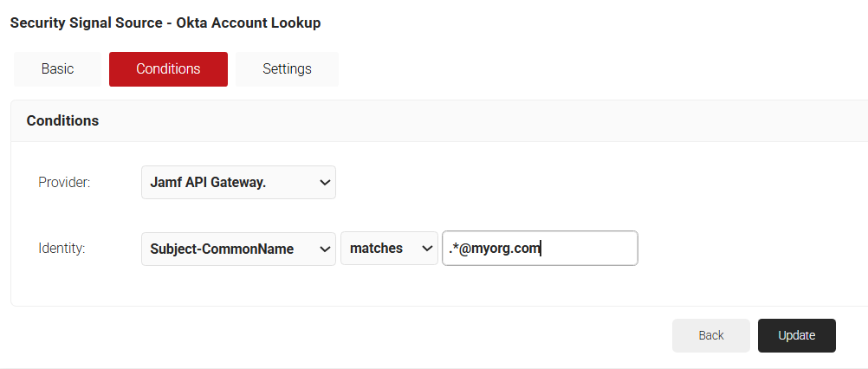Go back using the Back button
This screenshot has width=868, height=369.
[710, 336]
